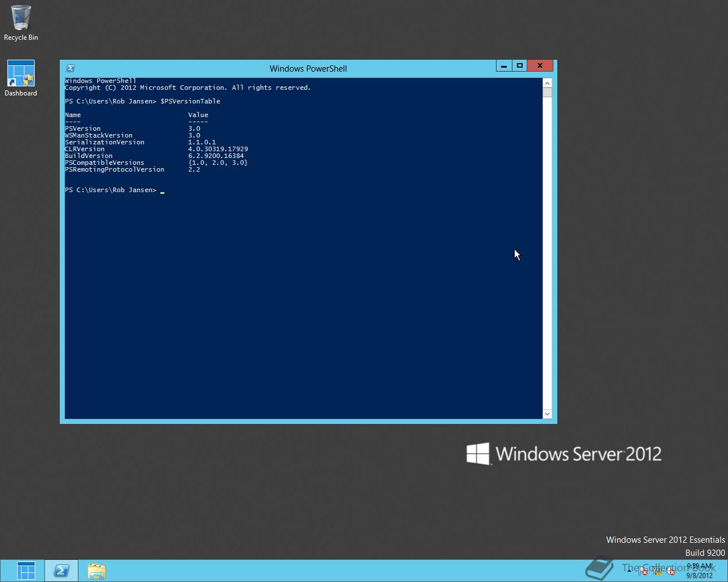Click the muted speaker tray icon
This screenshot has width=728, height=582.
pos(671,571)
